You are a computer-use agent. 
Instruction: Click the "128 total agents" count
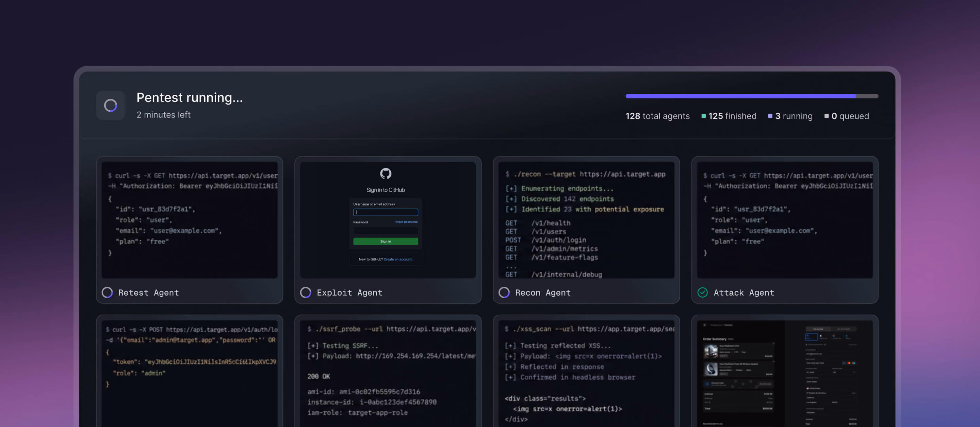pos(657,116)
